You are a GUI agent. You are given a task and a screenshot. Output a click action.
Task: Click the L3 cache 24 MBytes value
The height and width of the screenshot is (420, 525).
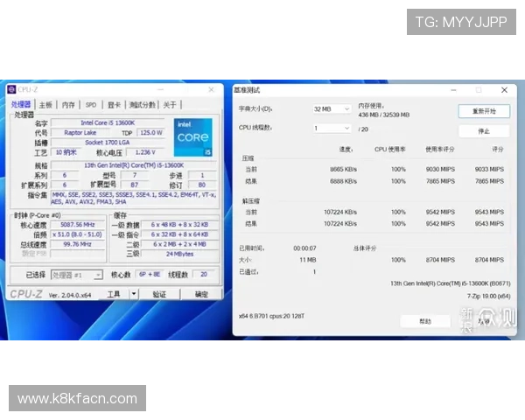pyautogui.click(x=180, y=255)
